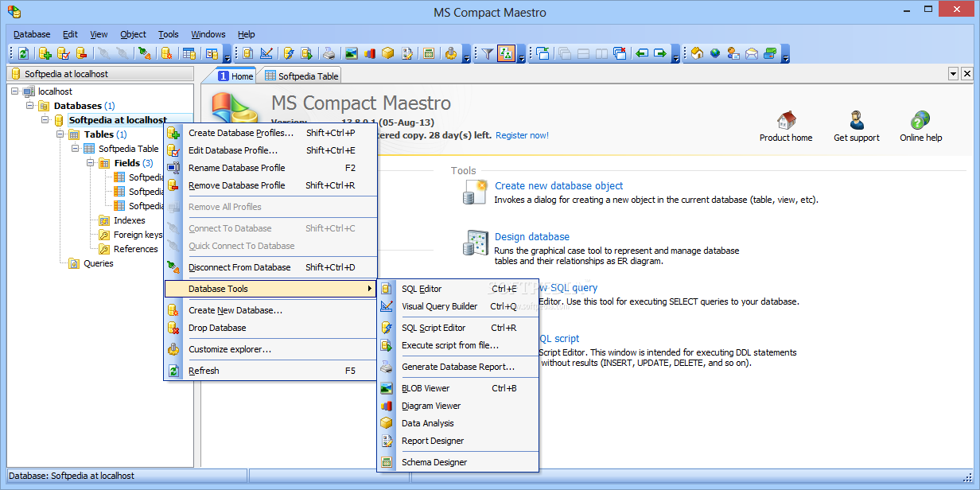Collapse the Fields (3) tree node
This screenshot has width=980, height=490.
click(90, 163)
